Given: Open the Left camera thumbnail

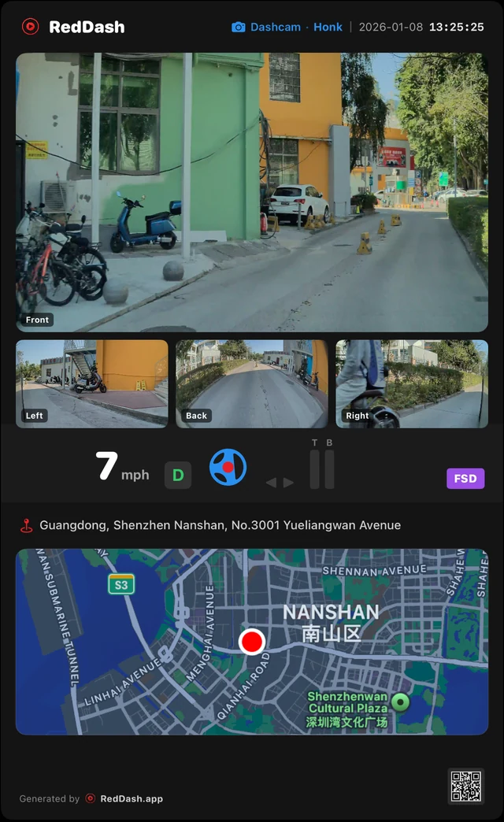Looking at the screenshot, I should [92, 383].
